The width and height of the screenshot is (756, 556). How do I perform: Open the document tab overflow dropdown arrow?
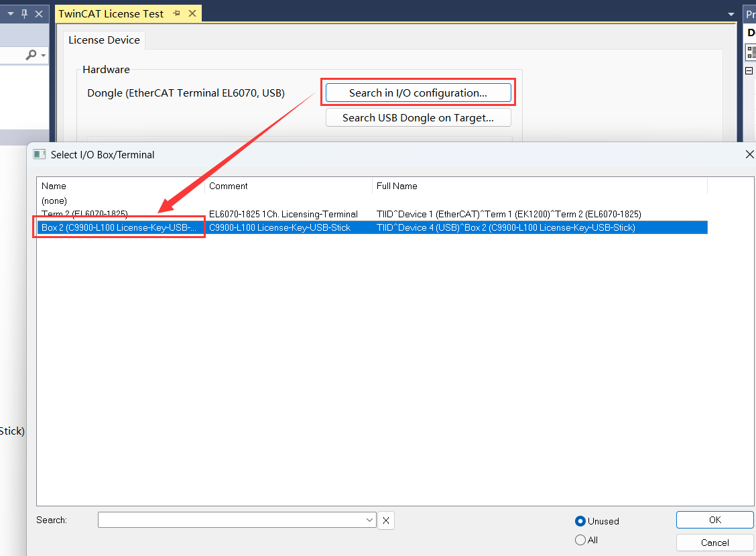731,15
